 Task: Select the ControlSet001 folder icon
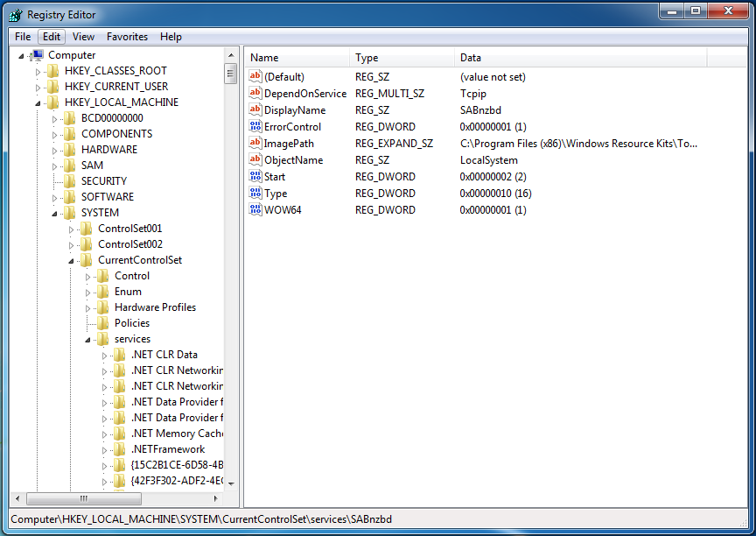(87, 229)
